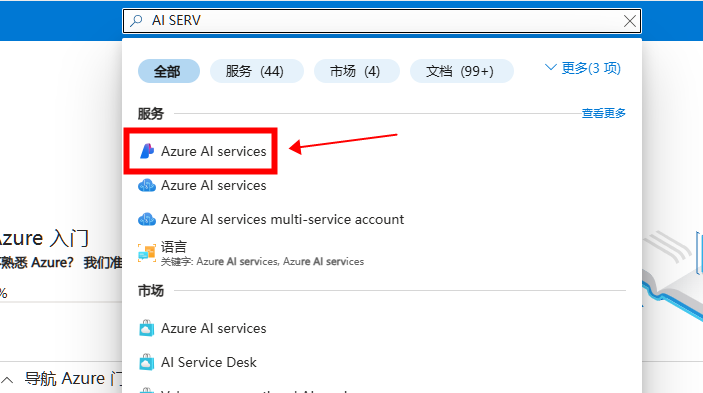Clear the search box with X

click(x=629, y=21)
